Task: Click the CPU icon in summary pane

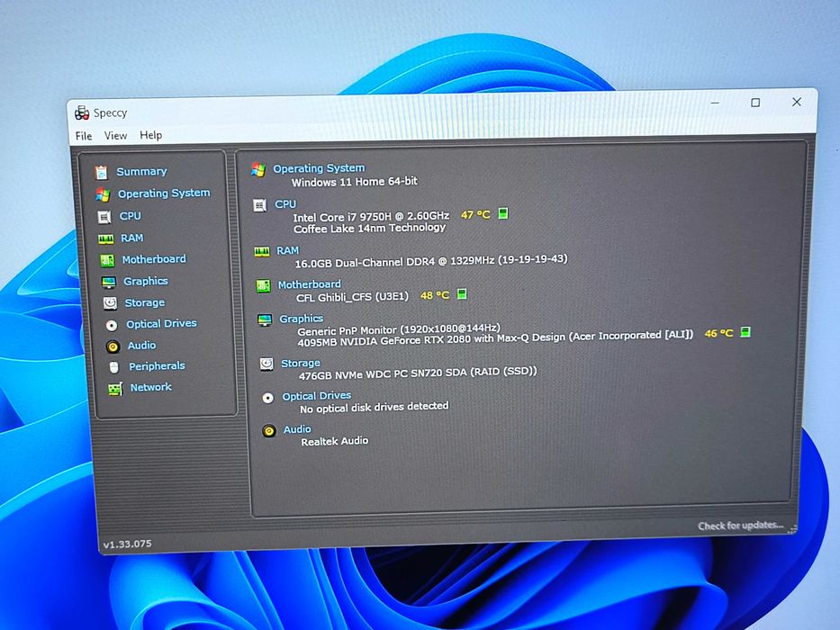Action: point(260,205)
